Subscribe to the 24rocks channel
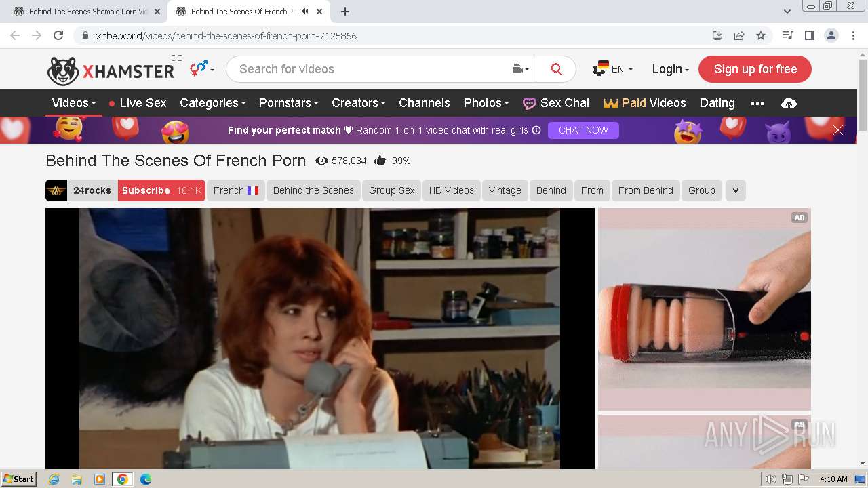This screenshot has height=488, width=868. [x=161, y=190]
